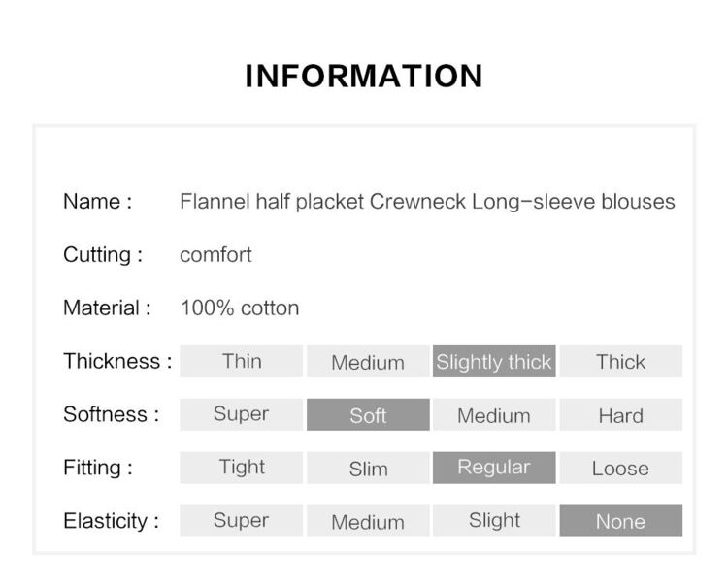Select the Hard softness option

tap(621, 414)
